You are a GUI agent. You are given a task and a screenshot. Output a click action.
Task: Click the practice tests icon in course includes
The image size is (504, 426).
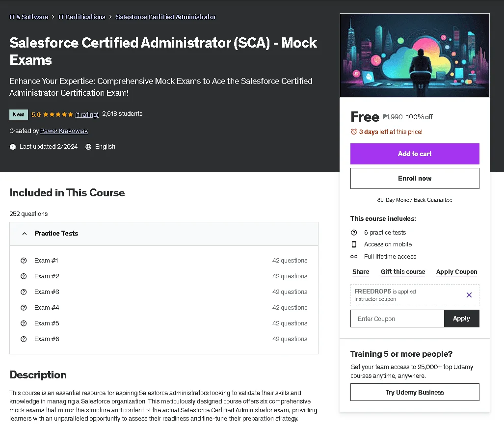(354, 233)
